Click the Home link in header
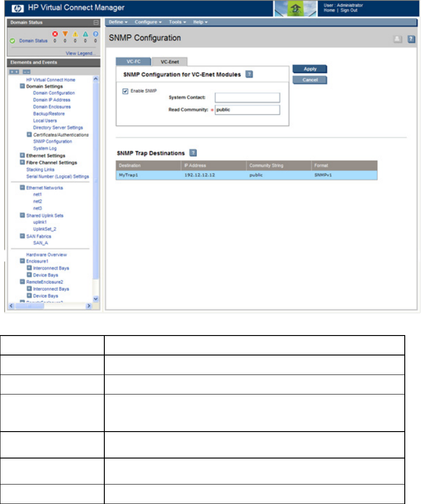The width and height of the screenshot is (421, 504). (x=329, y=10)
